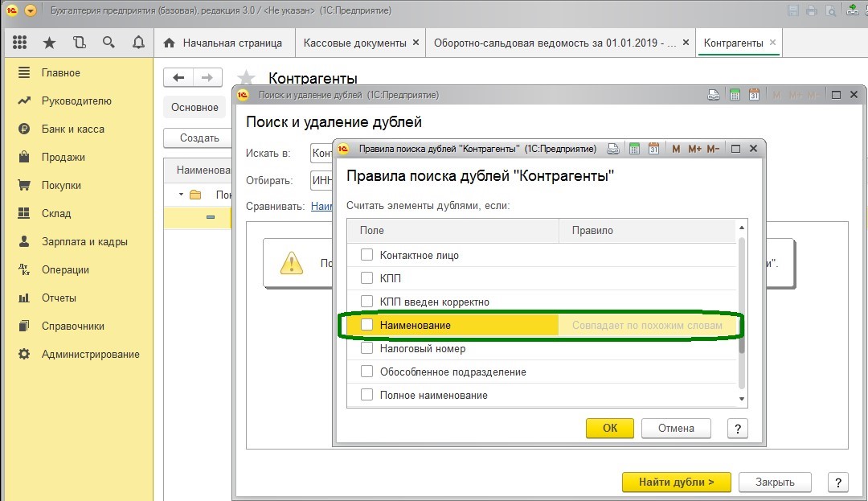The height and width of the screenshot is (501, 868).
Task: Click the print icon in rules dialog titlebar
Action: tap(612, 148)
